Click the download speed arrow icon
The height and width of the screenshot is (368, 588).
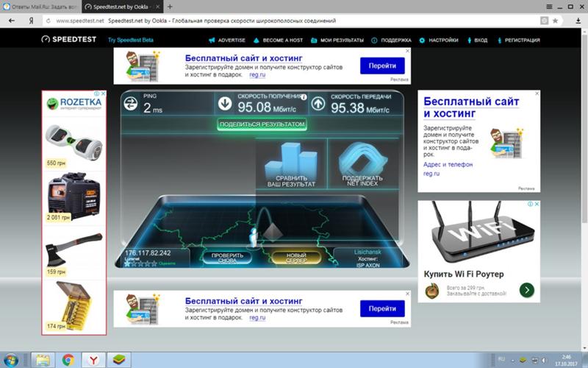(x=225, y=104)
